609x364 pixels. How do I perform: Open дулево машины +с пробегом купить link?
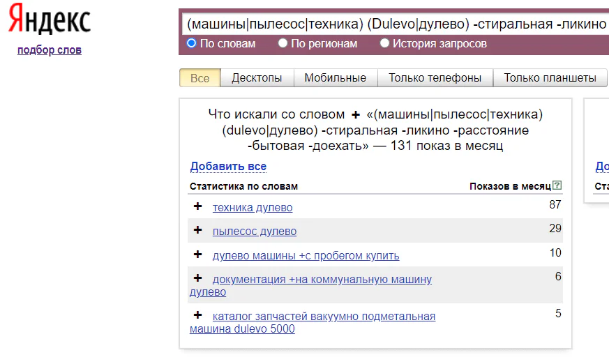[x=306, y=256]
